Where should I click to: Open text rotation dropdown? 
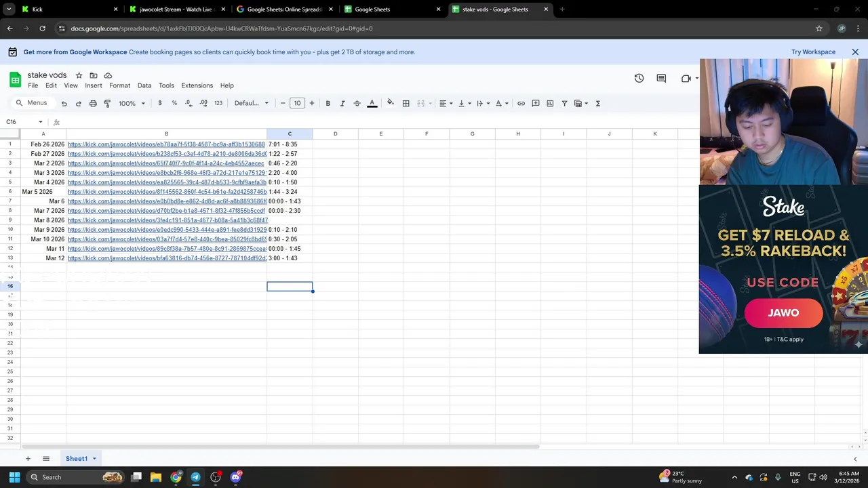502,104
